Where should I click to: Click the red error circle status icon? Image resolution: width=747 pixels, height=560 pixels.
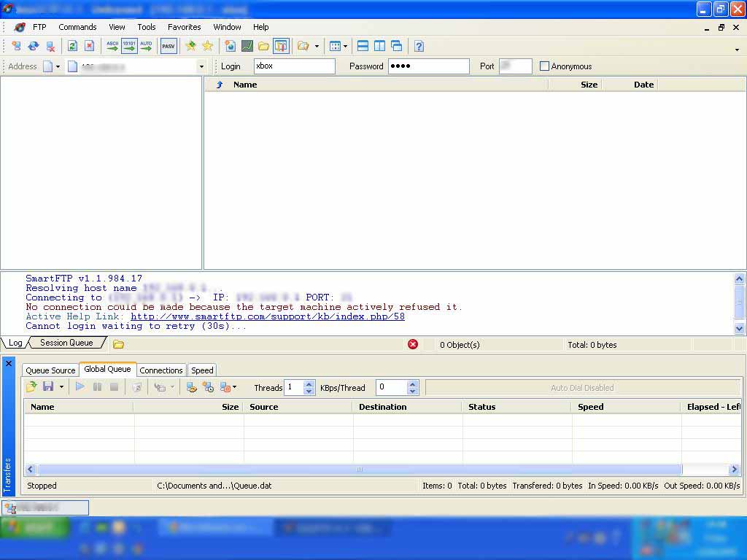[413, 344]
